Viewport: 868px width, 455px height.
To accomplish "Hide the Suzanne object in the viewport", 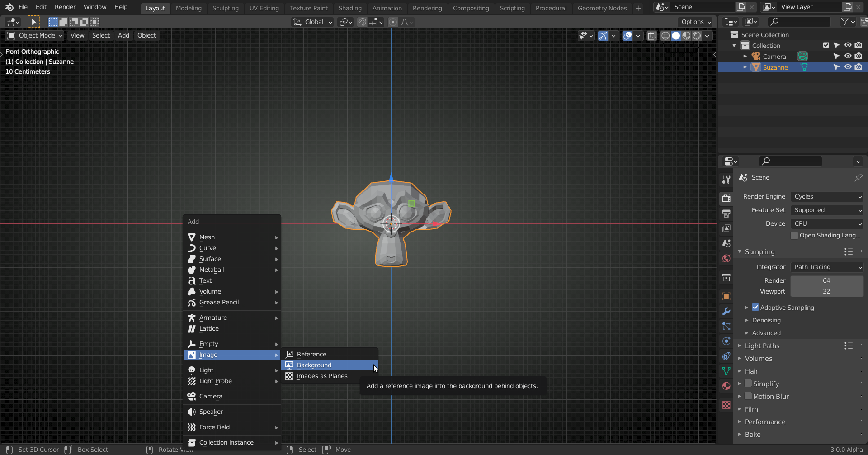I will point(848,67).
